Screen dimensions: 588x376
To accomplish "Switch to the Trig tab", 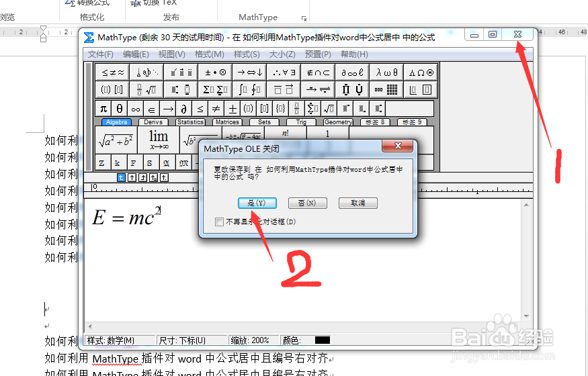I will click(x=301, y=122).
